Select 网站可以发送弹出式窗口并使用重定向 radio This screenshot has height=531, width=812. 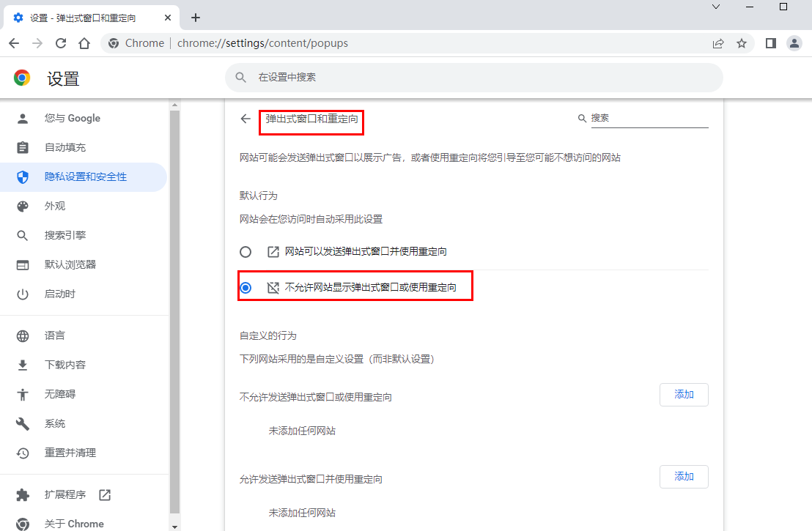pos(246,252)
